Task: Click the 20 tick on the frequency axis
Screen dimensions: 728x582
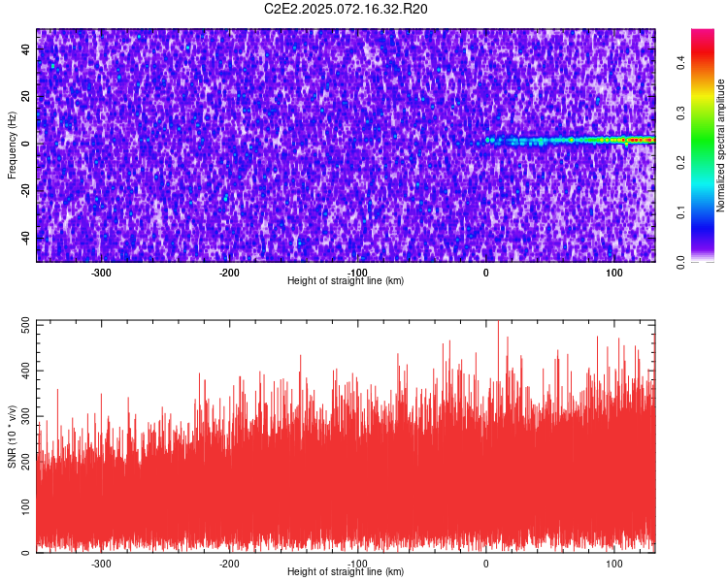Action: pos(25,97)
